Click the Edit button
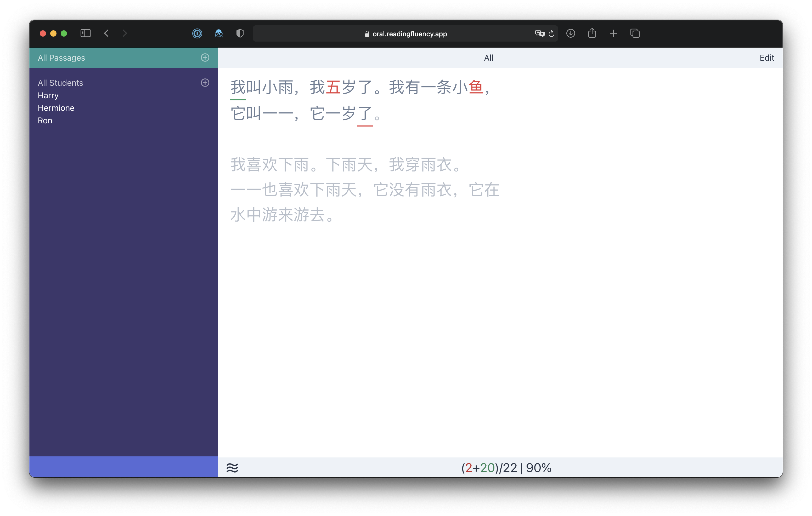Viewport: 812px width, 516px height. click(766, 58)
